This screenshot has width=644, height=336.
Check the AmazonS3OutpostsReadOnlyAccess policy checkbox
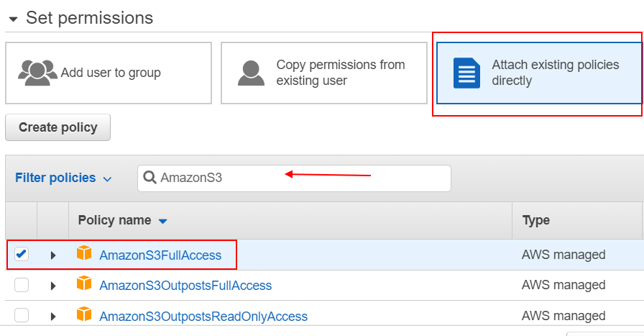click(22, 316)
